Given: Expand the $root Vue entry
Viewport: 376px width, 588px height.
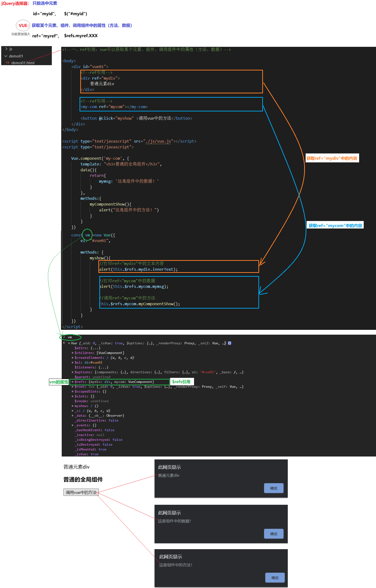Looking at the screenshot, I should click(73, 387).
